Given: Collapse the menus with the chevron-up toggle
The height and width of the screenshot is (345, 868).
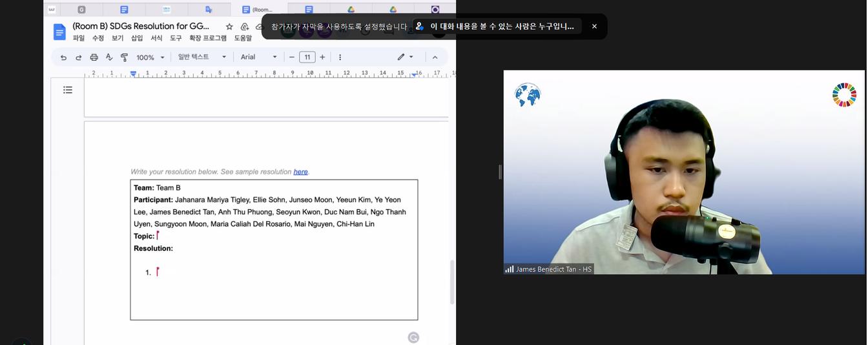Looking at the screenshot, I should 435,57.
